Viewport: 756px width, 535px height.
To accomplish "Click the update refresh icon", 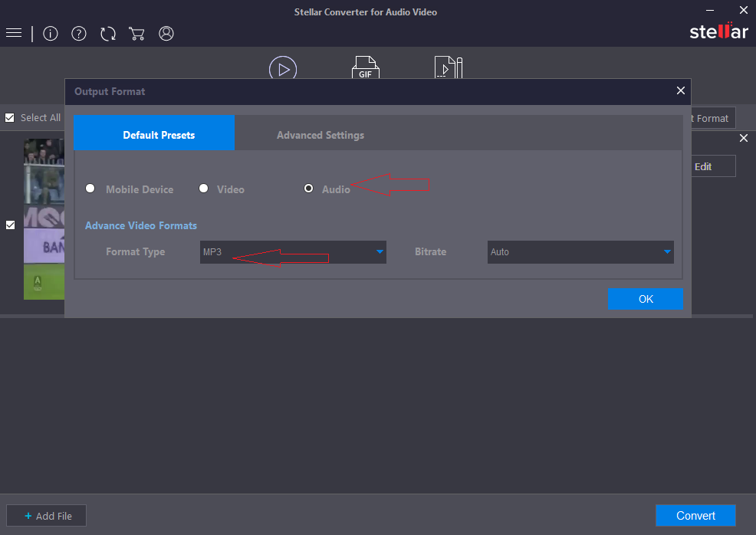I will (108, 33).
